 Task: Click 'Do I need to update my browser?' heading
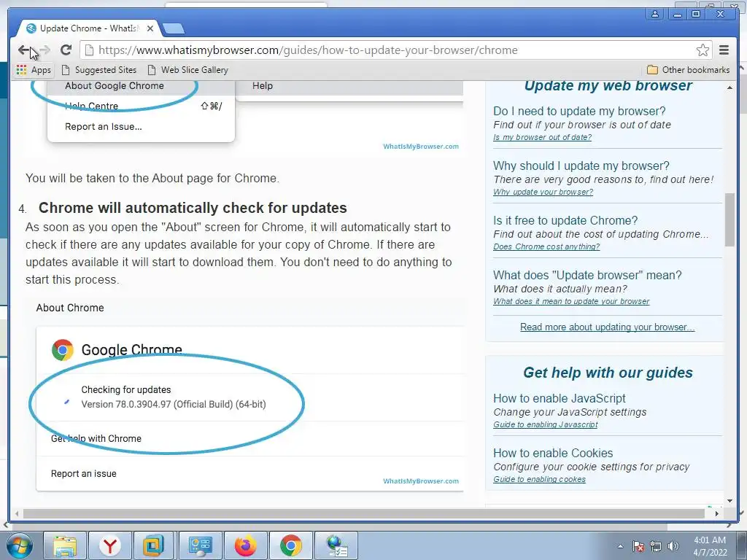pyautogui.click(x=579, y=111)
